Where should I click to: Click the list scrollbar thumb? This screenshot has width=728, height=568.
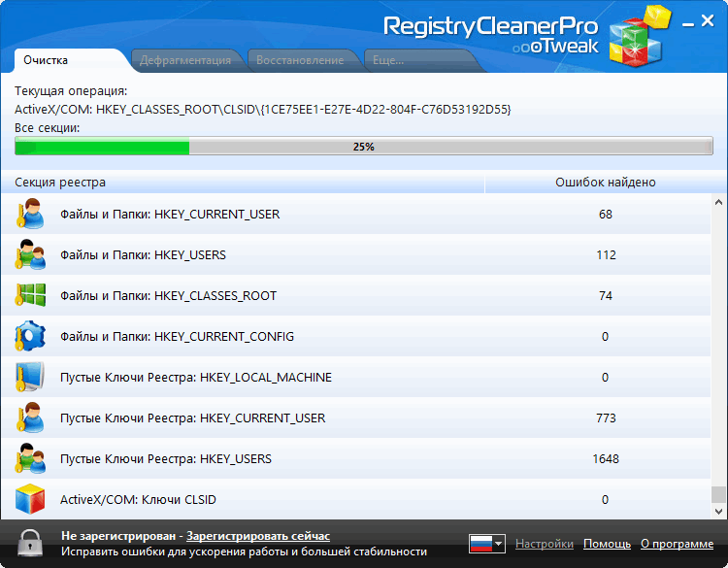[718, 494]
